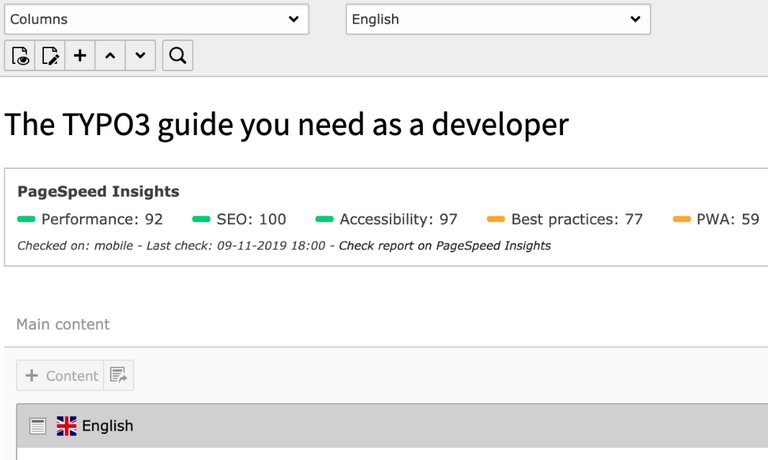Image resolution: width=768 pixels, height=460 pixels.
Task: Open the Columns view dropdown
Action: point(156,19)
